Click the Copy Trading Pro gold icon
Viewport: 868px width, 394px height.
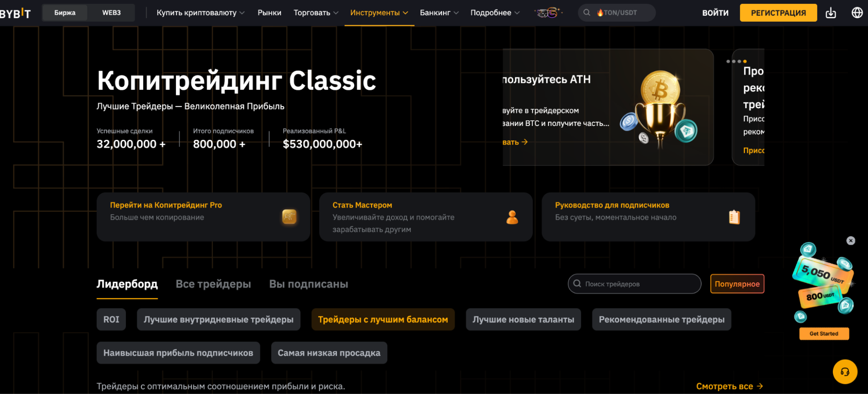pos(289,216)
